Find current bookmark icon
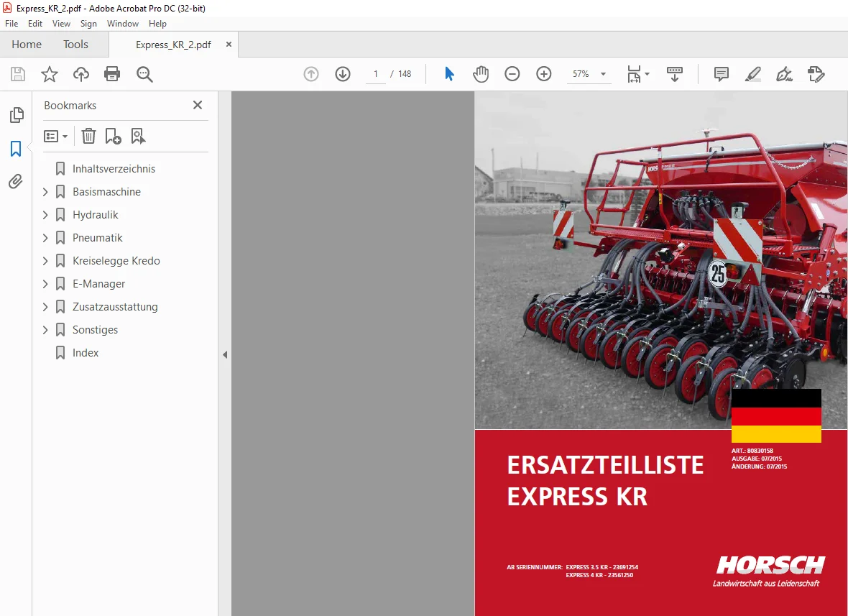 (x=139, y=136)
